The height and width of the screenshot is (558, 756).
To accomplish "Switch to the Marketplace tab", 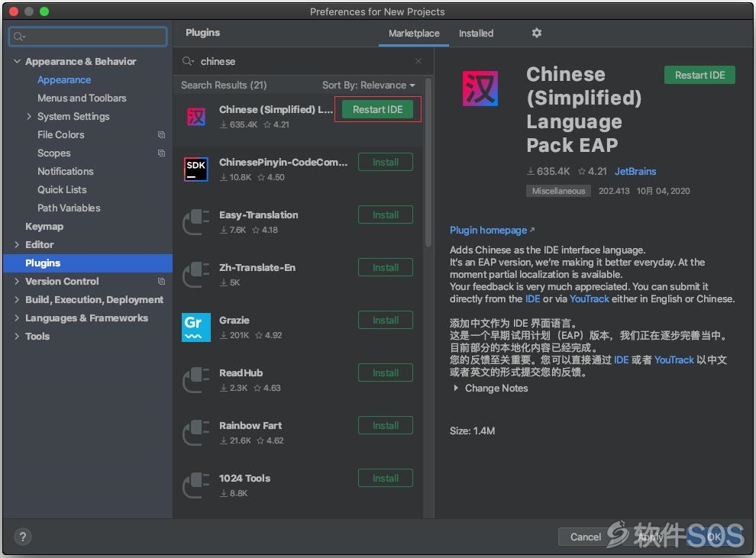I will click(414, 34).
